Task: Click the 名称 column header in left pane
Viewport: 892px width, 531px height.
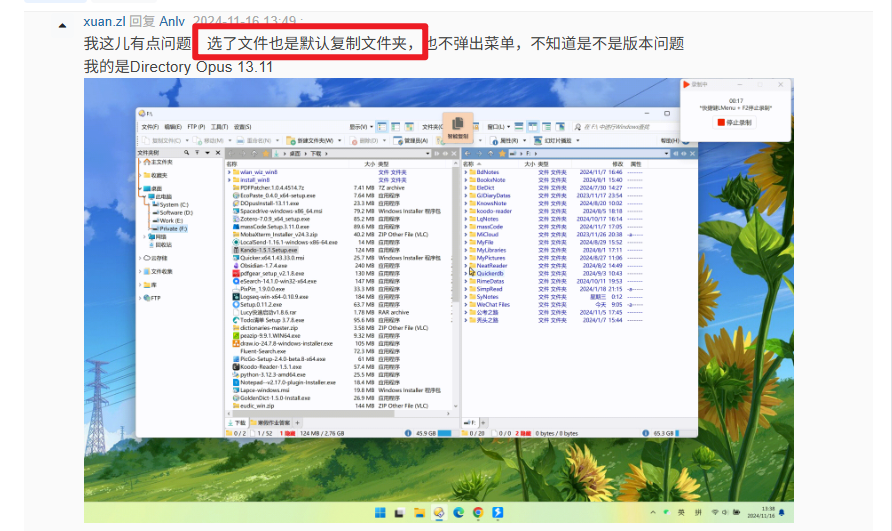Action: coord(232,164)
